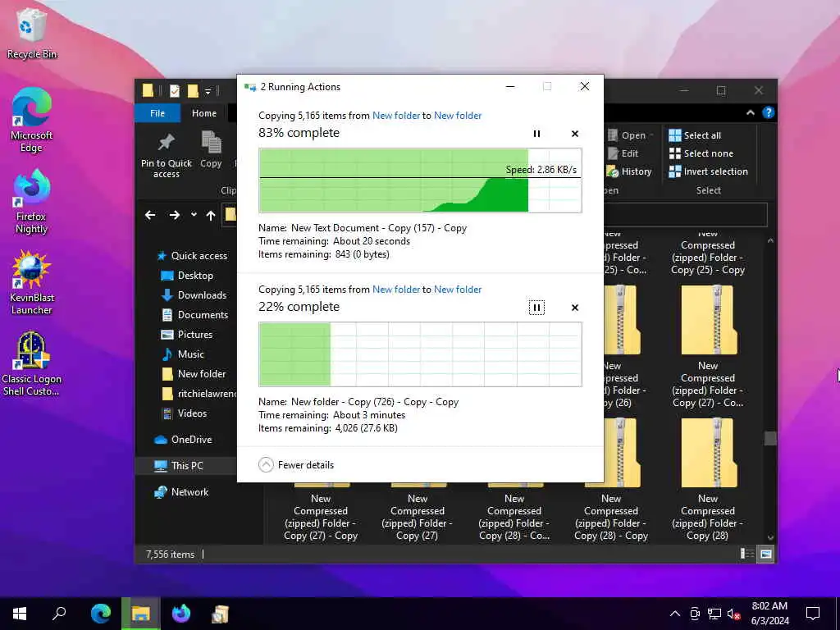The height and width of the screenshot is (630, 840).
Task: Select Quick access in navigation pane
Action: [192, 256]
